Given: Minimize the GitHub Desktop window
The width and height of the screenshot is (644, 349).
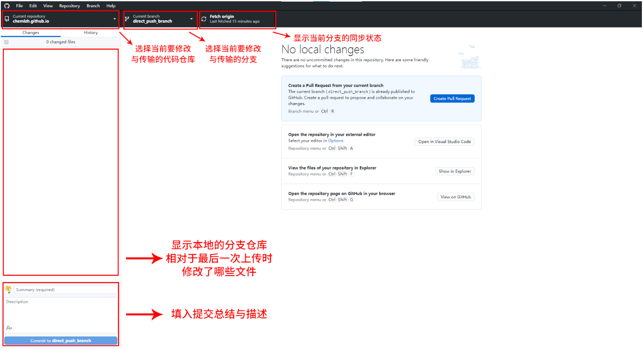Looking at the screenshot, I should (x=604, y=6).
